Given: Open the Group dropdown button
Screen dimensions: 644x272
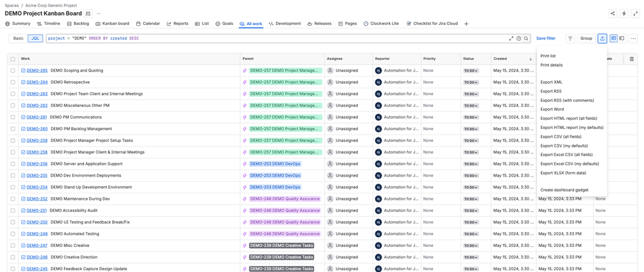Looking at the screenshot, I should 585,39.
